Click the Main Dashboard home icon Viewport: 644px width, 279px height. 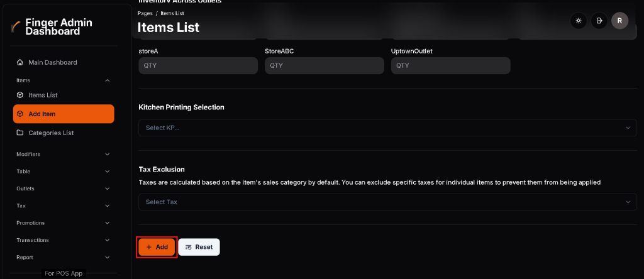(20, 62)
